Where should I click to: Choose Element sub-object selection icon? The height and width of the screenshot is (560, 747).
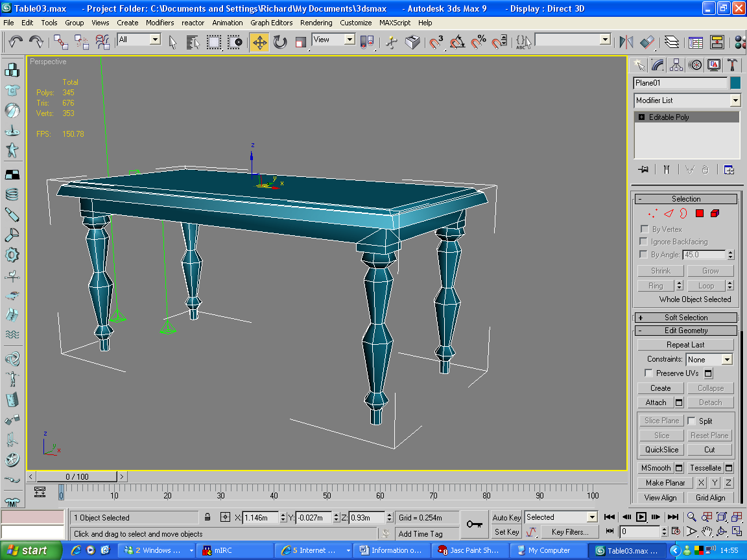pyautogui.click(x=715, y=213)
